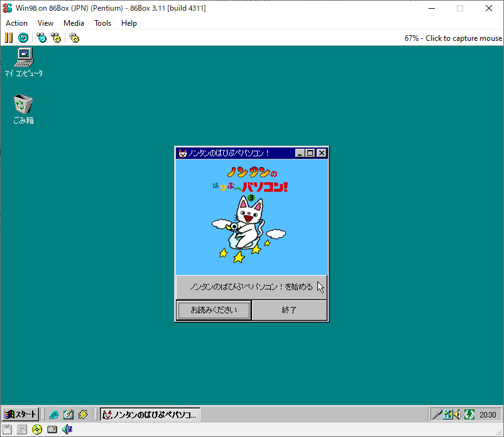This screenshot has height=437, width=504.
Task: Click the green globe tray icon
Action: [x=469, y=415]
